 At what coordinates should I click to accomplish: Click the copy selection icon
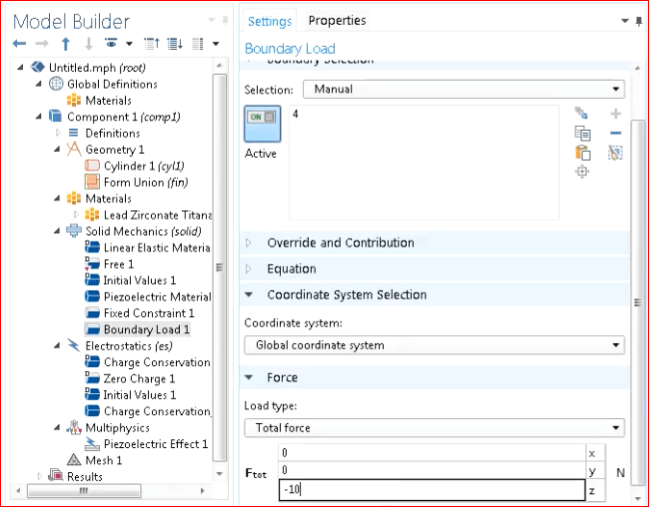582,133
